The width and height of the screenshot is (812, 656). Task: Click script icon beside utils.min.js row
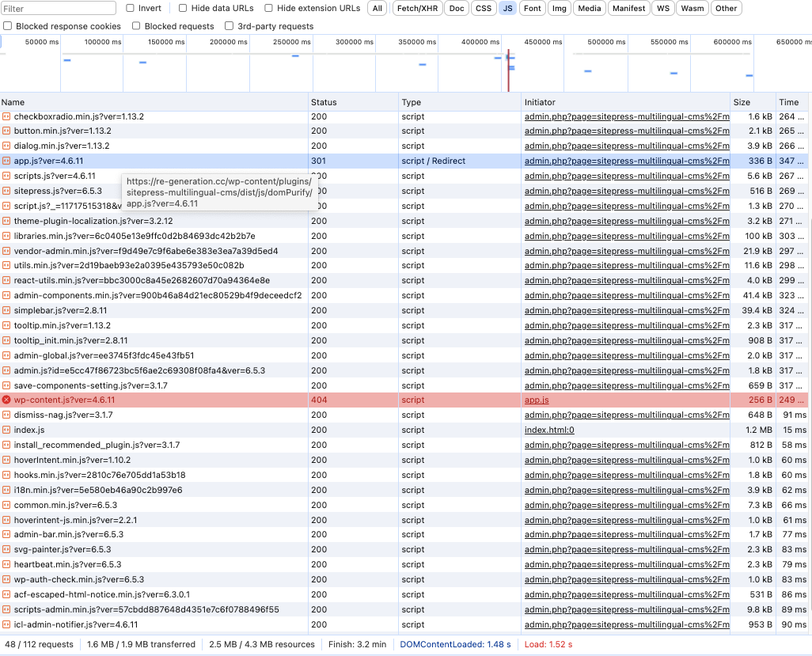[x=6, y=266]
